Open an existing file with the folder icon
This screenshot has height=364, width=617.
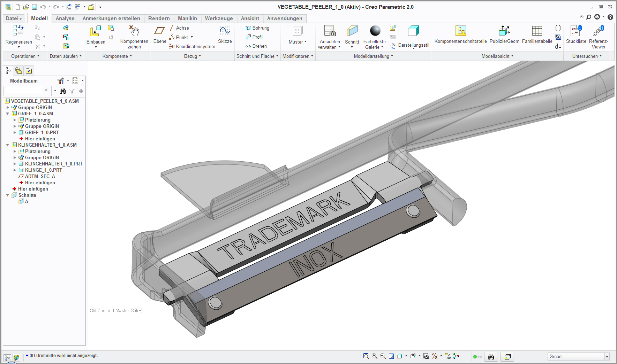(26, 7)
